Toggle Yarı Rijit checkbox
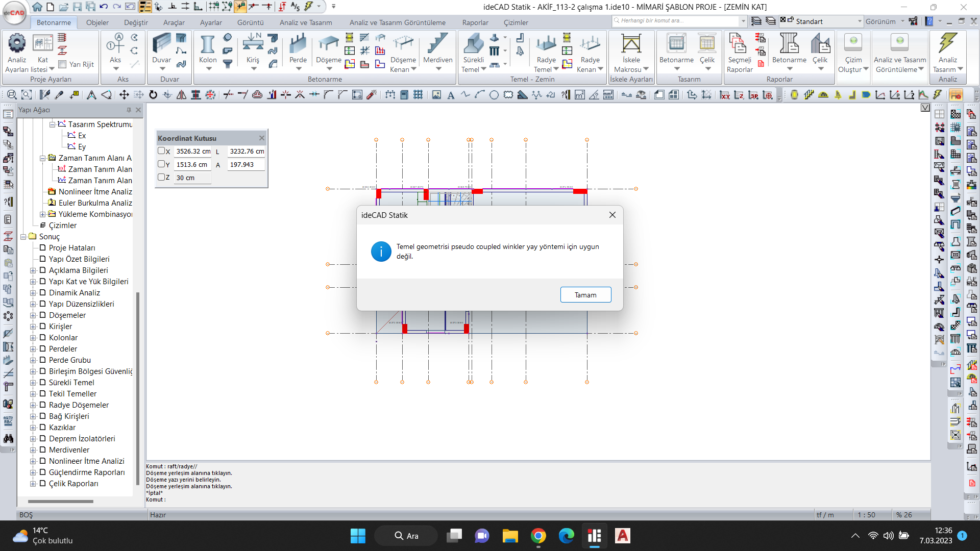 click(62, 64)
